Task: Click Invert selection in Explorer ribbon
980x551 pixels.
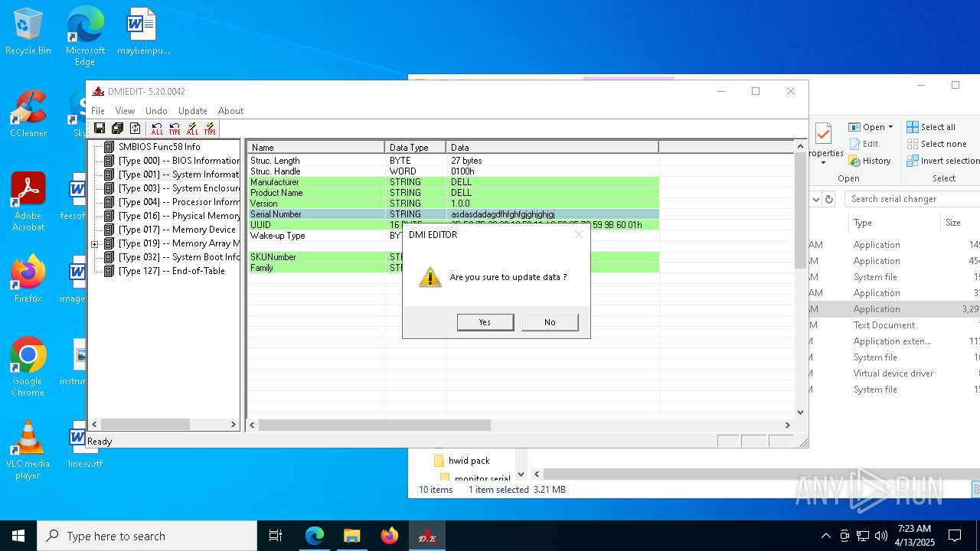Action: pos(942,161)
